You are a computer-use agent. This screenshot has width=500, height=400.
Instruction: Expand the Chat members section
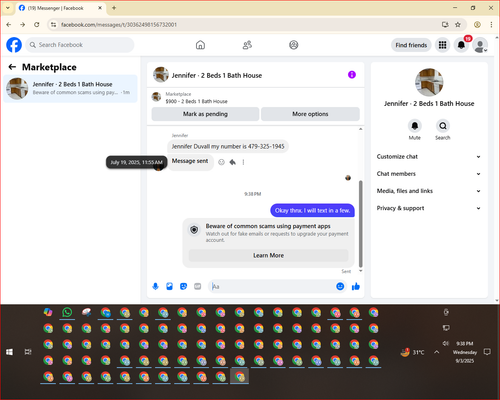pyautogui.click(x=429, y=174)
